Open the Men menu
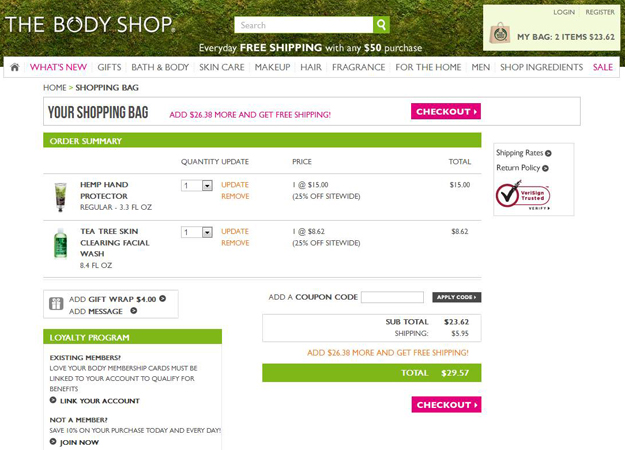The width and height of the screenshot is (625, 450). click(481, 67)
